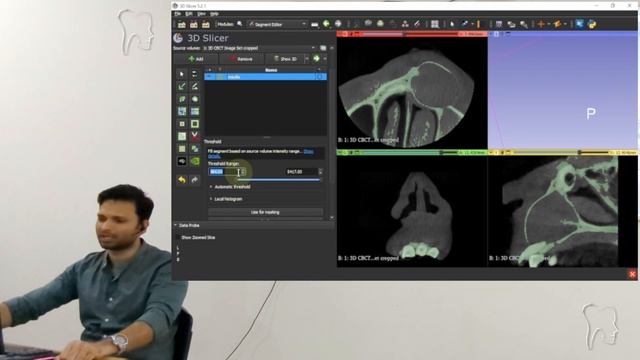This screenshot has height=360, width=640.
Task: Select the Paint effect icon
Action: click(x=182, y=87)
